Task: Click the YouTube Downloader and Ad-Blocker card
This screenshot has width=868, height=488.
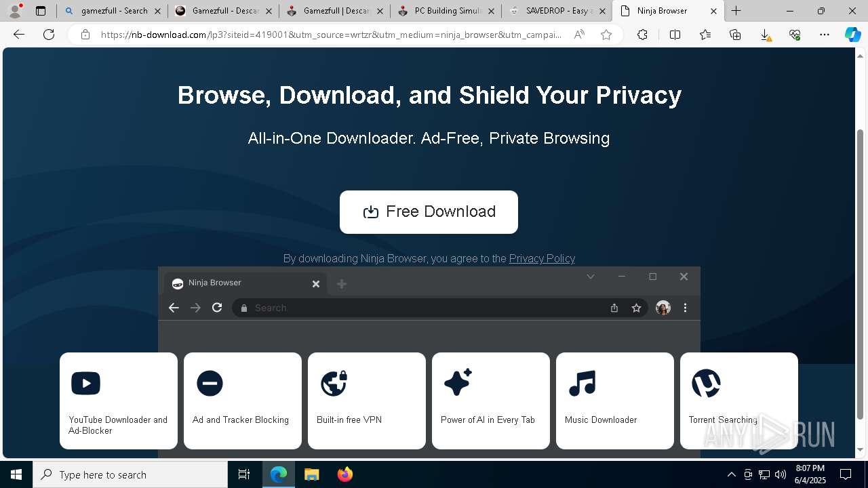Action: pos(119,401)
